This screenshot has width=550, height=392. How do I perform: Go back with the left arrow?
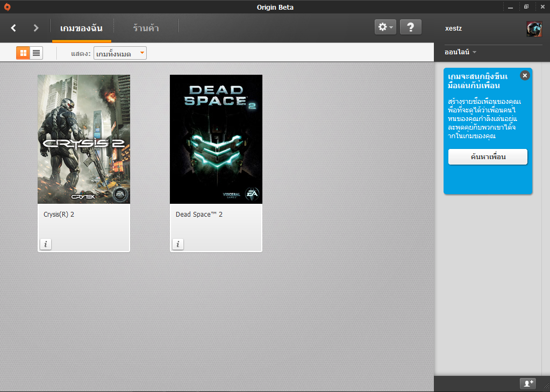coord(13,28)
